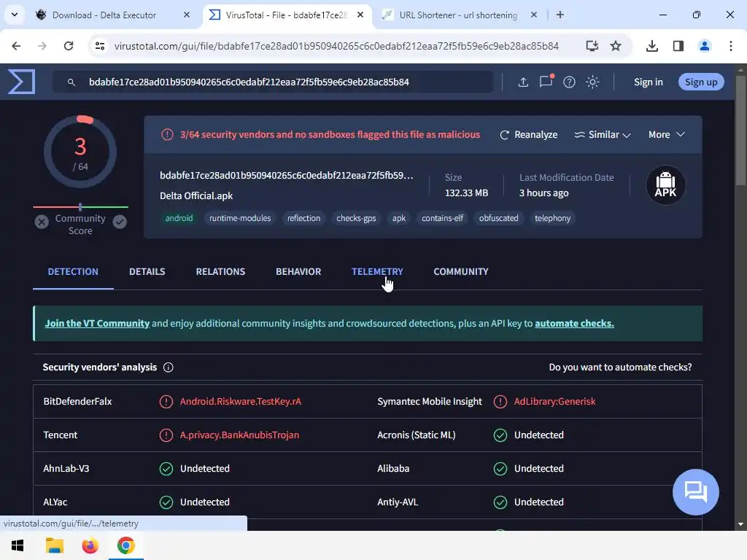Click the APK file type icon
The height and width of the screenshot is (560, 747).
pos(665,184)
